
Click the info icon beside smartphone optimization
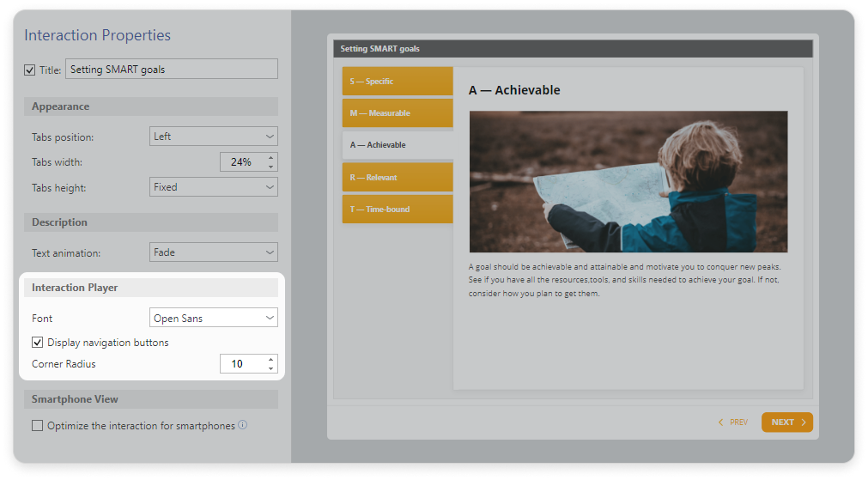243,425
